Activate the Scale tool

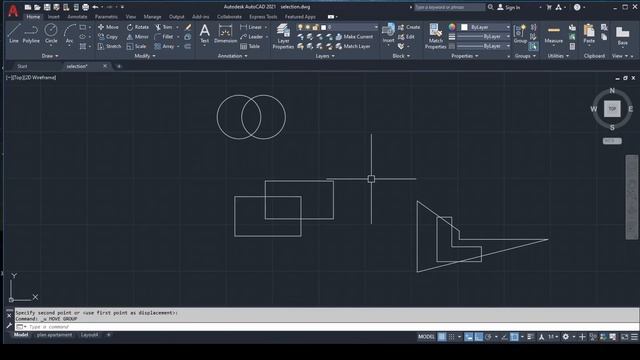coord(136,47)
